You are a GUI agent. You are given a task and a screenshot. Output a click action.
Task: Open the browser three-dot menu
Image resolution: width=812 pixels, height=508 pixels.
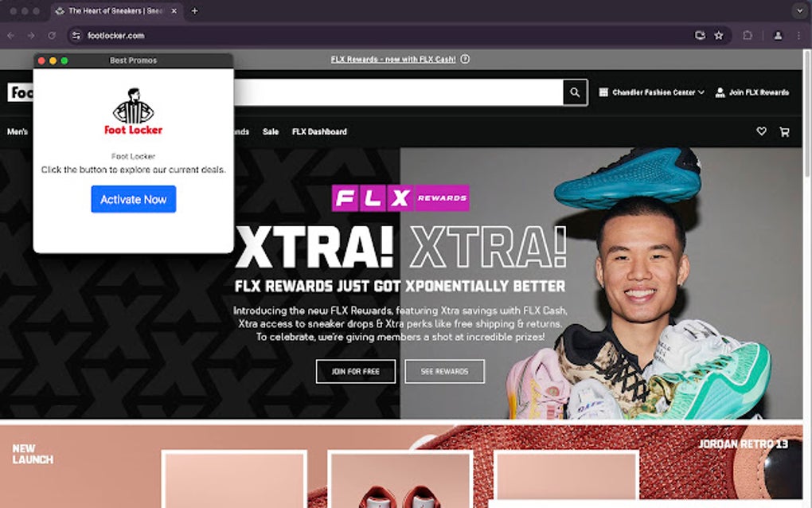pyautogui.click(x=798, y=35)
